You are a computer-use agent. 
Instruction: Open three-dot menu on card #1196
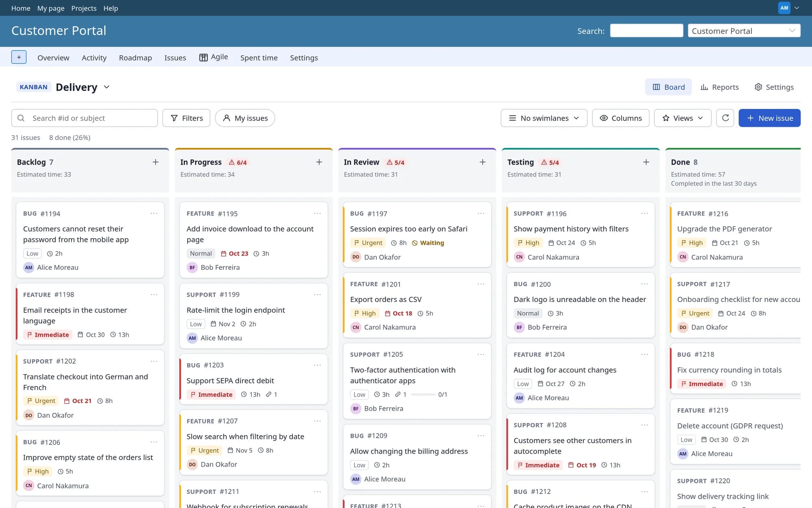point(644,213)
